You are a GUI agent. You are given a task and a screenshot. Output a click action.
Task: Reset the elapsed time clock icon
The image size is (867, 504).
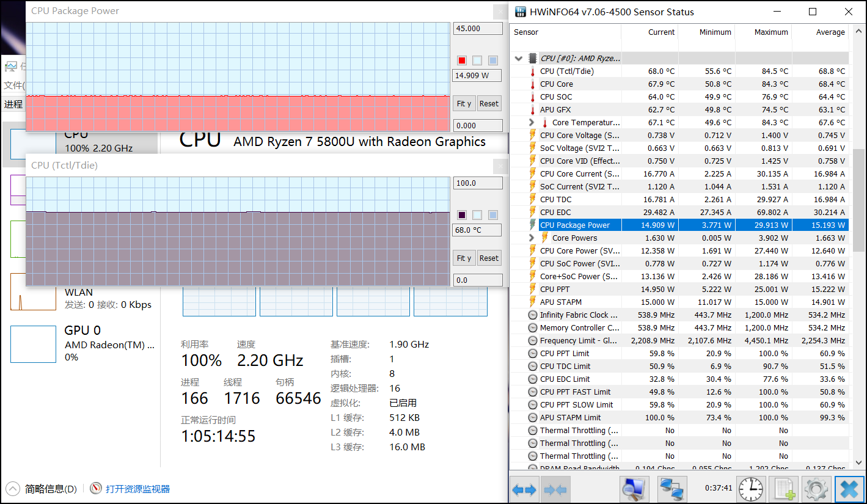pyautogui.click(x=750, y=489)
